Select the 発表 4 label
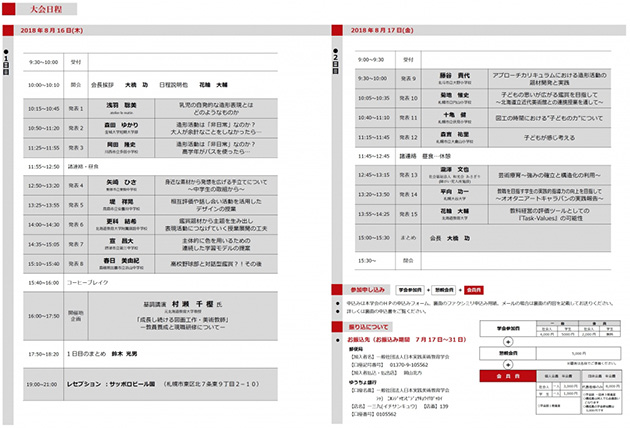 tap(76, 186)
